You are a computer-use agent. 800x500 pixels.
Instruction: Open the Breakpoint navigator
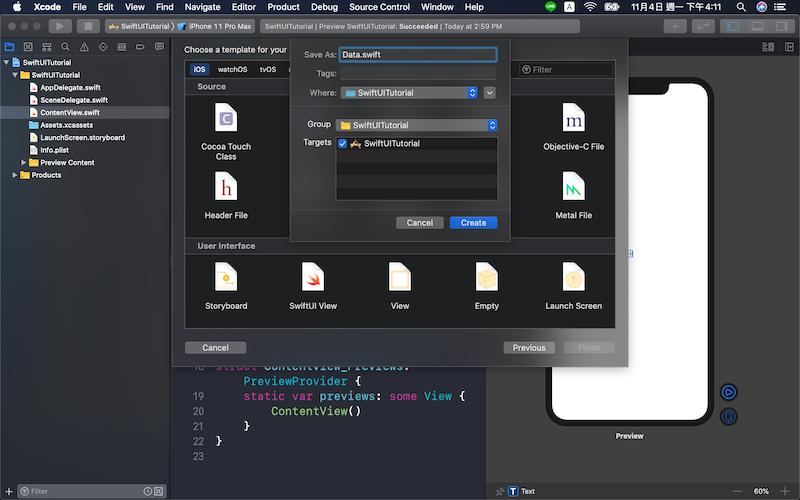[x=140, y=47]
